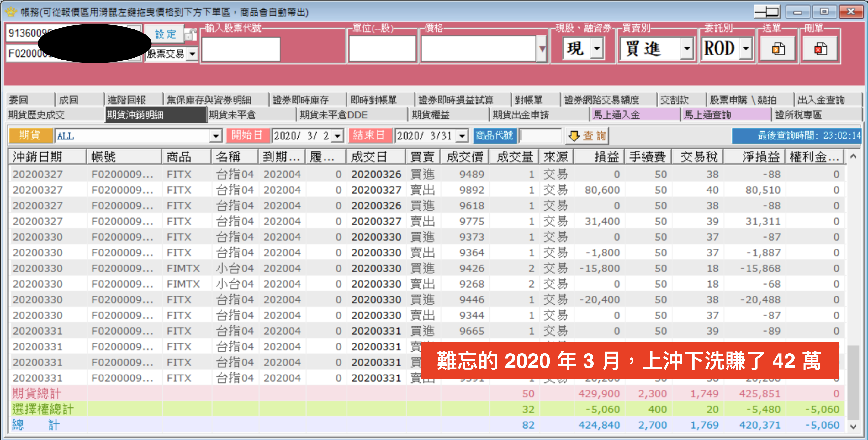The width and height of the screenshot is (868, 440).
Task: Open the 證券即時損益試算 tab
Action: pos(455,99)
